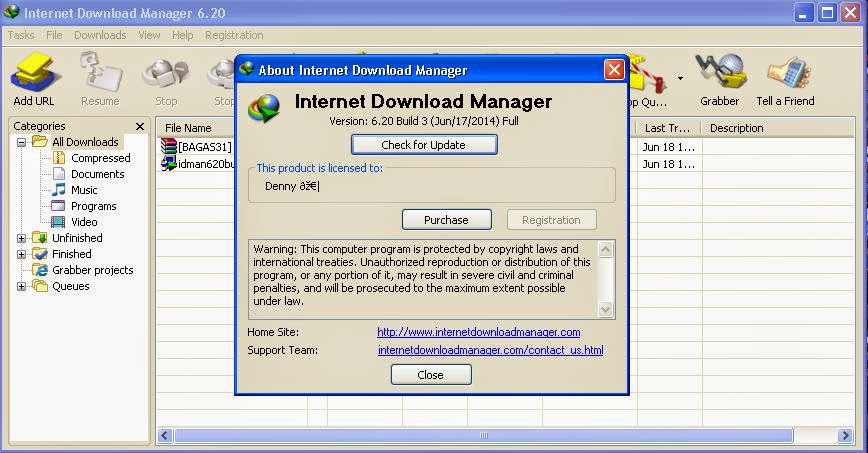This screenshot has height=453, width=868.
Task: Close the Categories panel
Action: pyautogui.click(x=140, y=126)
